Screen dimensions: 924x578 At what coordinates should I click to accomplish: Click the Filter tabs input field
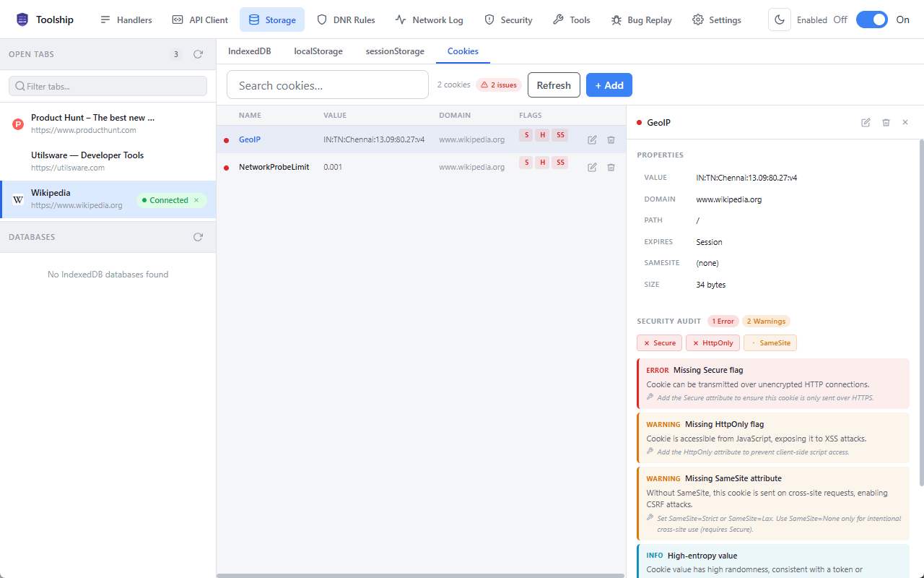coord(108,86)
